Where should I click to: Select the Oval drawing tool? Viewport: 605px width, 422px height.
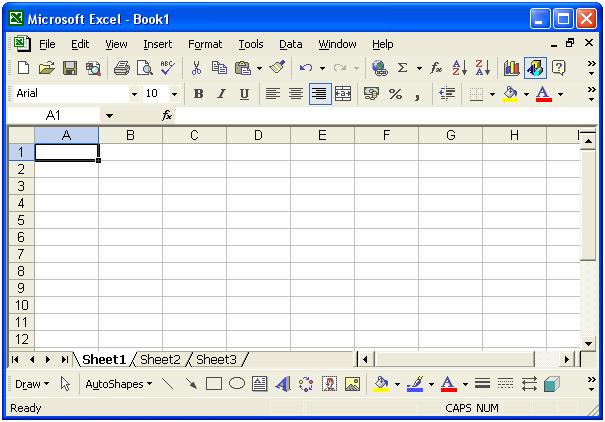pyautogui.click(x=237, y=383)
